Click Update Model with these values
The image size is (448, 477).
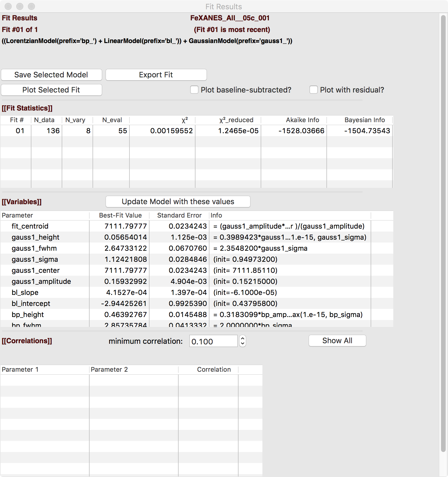[178, 202]
